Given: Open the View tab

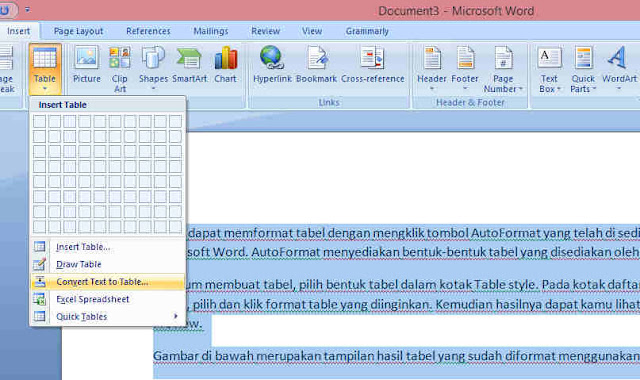Looking at the screenshot, I should point(312,31).
